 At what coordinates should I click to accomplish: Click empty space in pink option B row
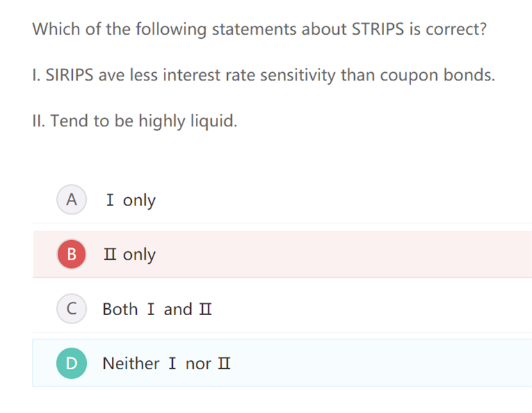point(347,254)
